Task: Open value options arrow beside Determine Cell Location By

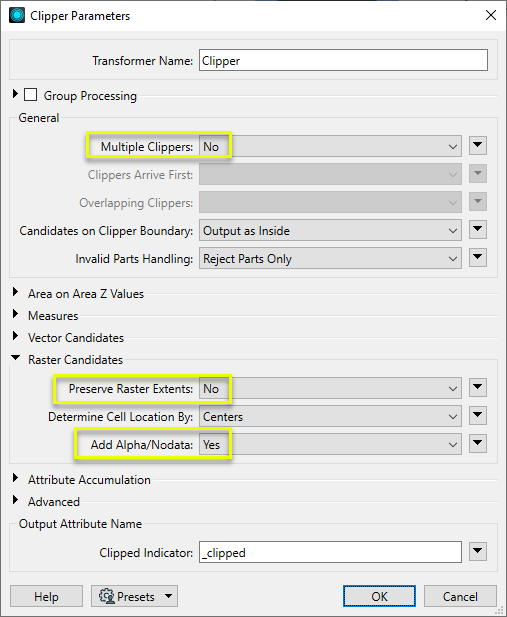Action: point(478,416)
